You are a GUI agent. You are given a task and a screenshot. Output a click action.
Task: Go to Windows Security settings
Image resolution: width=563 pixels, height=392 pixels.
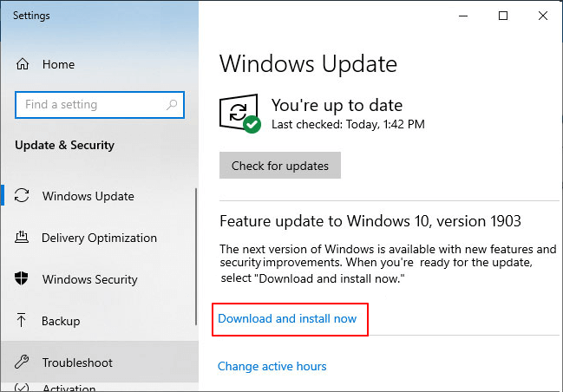89,279
